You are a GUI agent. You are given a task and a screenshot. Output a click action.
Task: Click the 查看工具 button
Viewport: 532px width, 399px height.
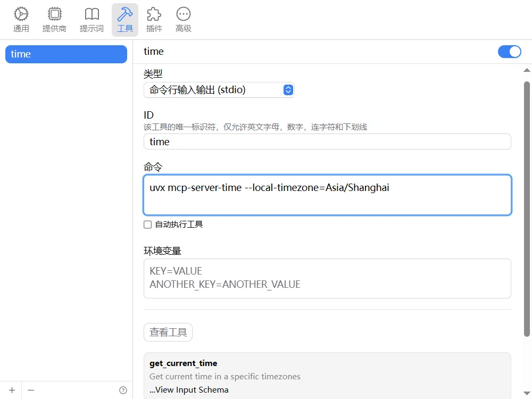coord(168,332)
